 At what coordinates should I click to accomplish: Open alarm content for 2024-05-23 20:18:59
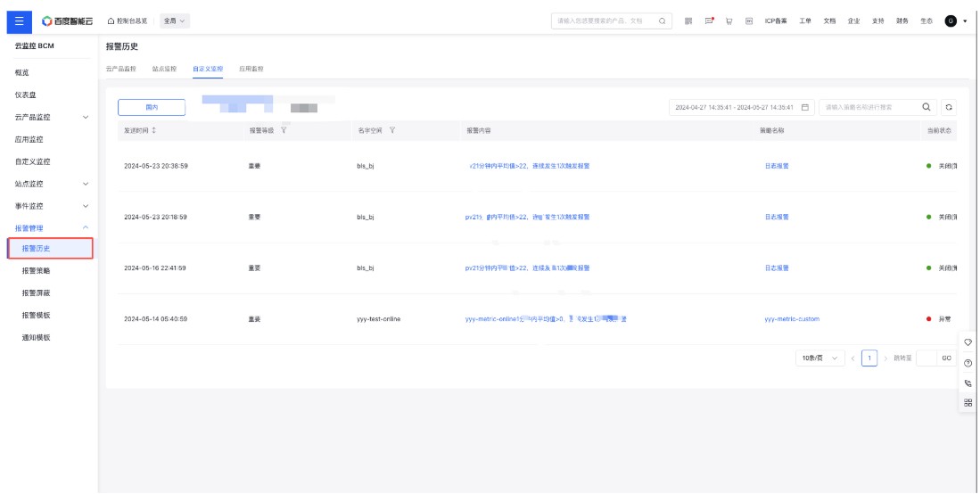pyautogui.click(x=528, y=217)
